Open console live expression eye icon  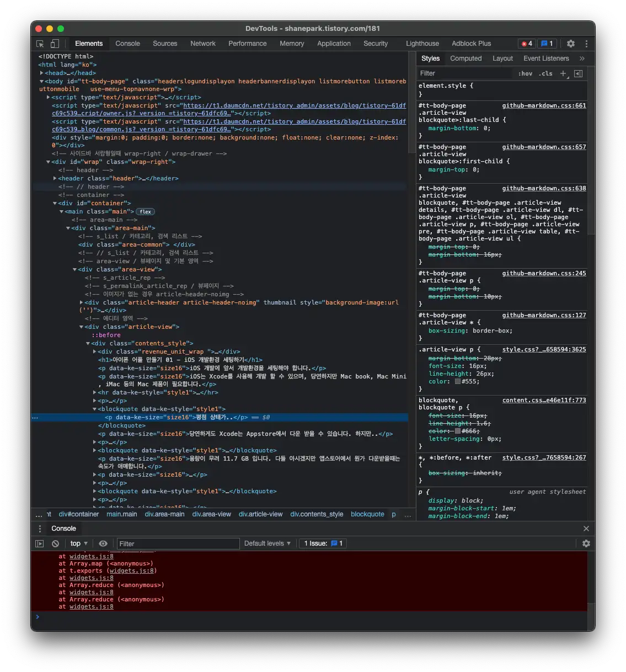(x=103, y=543)
